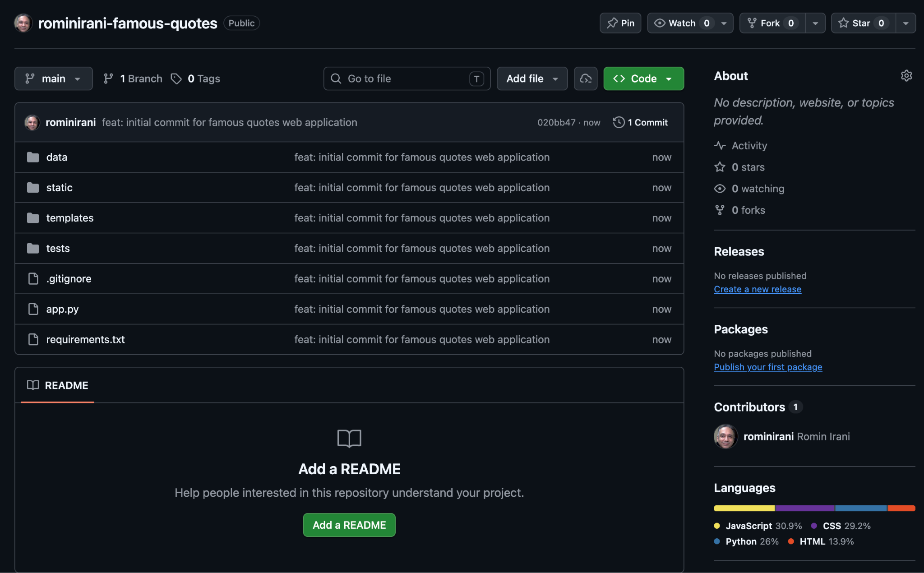Open the commit message link in the app.py row
This screenshot has height=573, width=924.
tap(422, 309)
